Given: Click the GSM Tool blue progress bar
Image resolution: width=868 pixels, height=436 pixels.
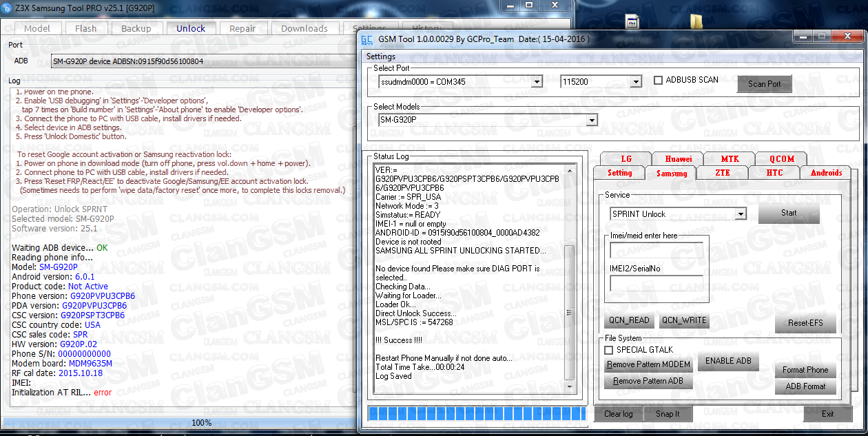Looking at the screenshot, I should pos(477,413).
